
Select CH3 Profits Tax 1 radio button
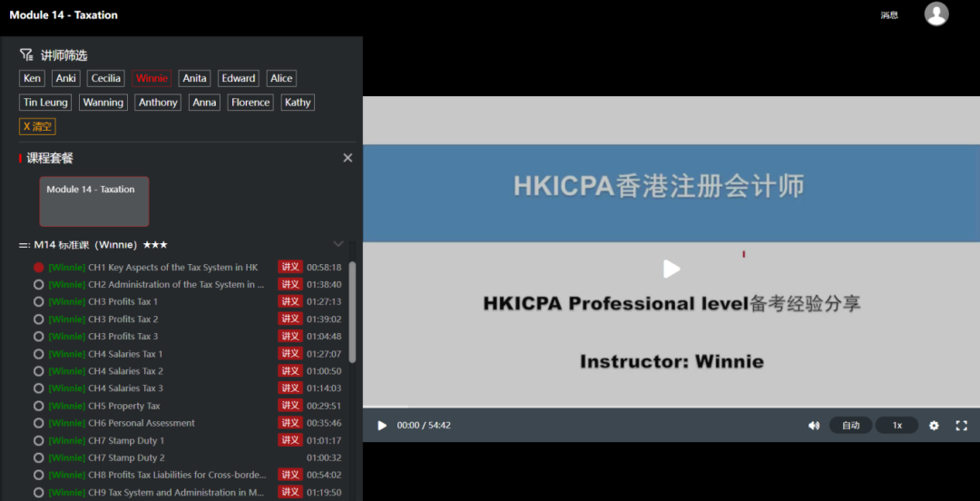(39, 301)
